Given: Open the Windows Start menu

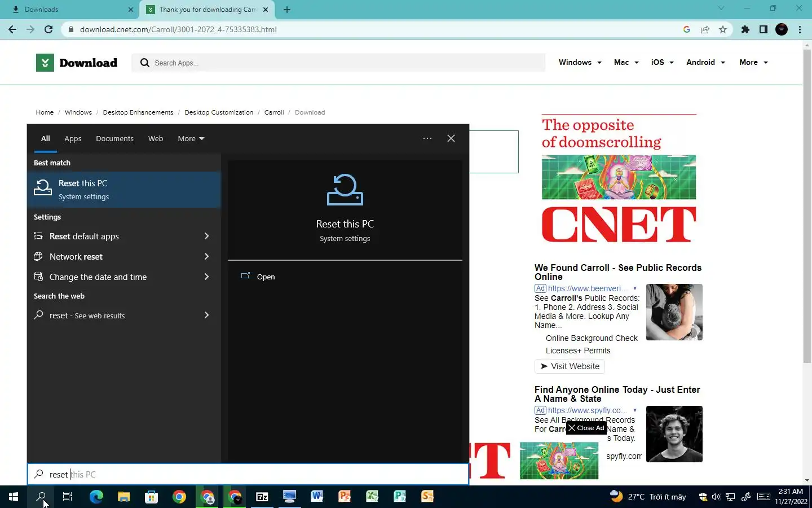Looking at the screenshot, I should (14, 497).
